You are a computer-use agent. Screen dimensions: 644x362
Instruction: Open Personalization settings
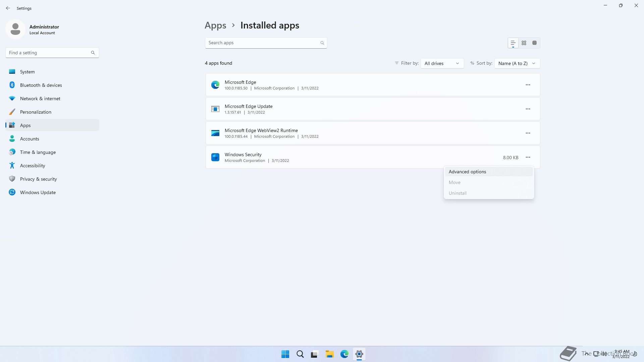(52, 112)
